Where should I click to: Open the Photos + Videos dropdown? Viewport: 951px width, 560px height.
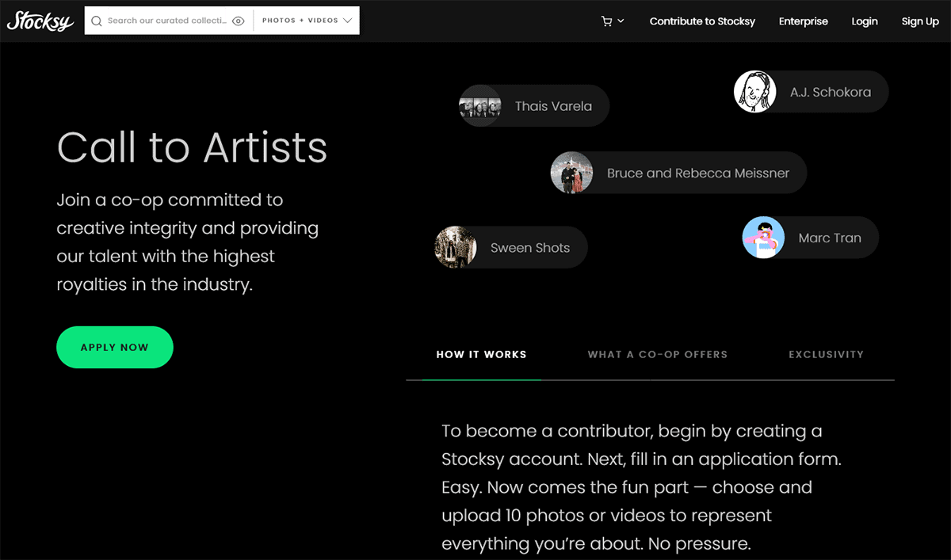[x=307, y=21]
